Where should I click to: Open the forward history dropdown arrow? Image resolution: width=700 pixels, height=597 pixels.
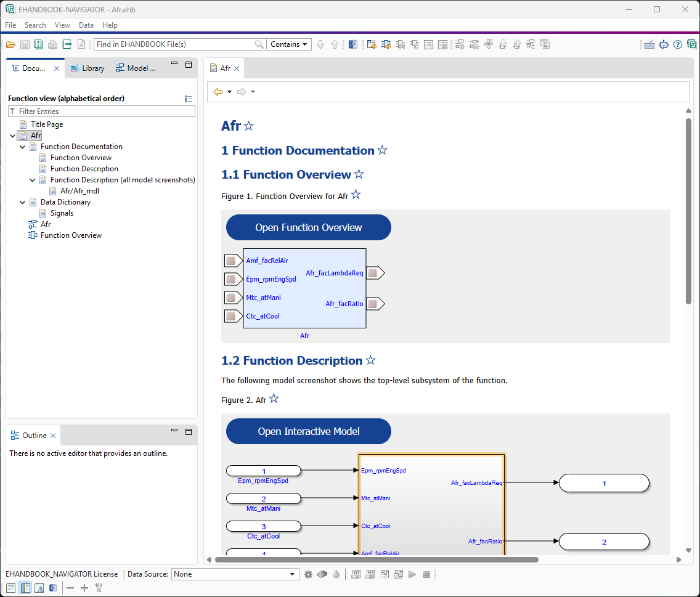tap(253, 92)
